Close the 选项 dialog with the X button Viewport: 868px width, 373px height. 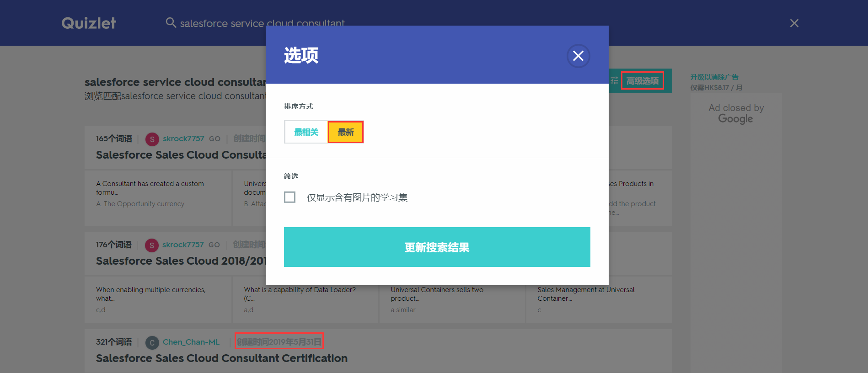[578, 56]
